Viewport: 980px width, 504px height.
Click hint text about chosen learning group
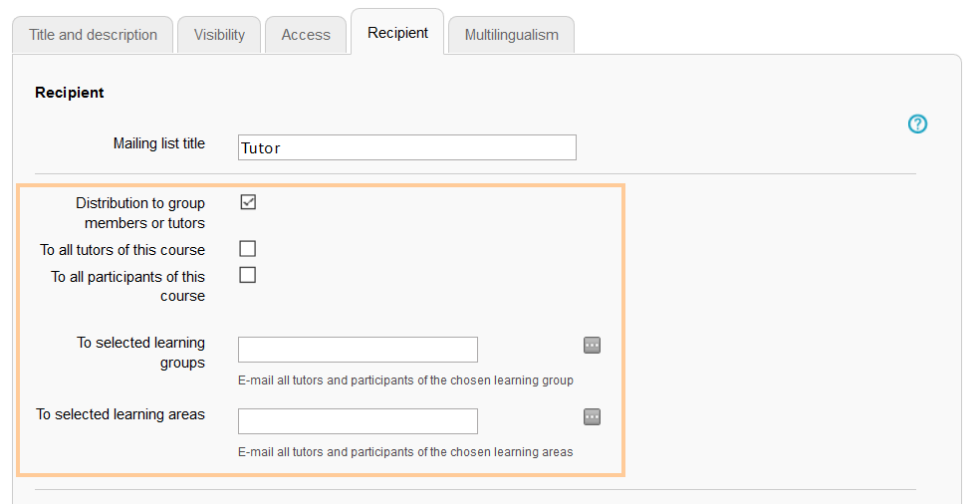(405, 380)
